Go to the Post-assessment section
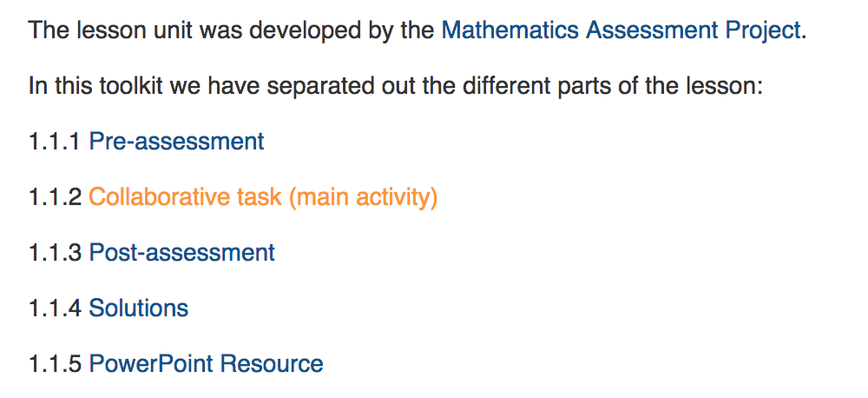The height and width of the screenshot is (398, 868). pyautogui.click(x=181, y=253)
